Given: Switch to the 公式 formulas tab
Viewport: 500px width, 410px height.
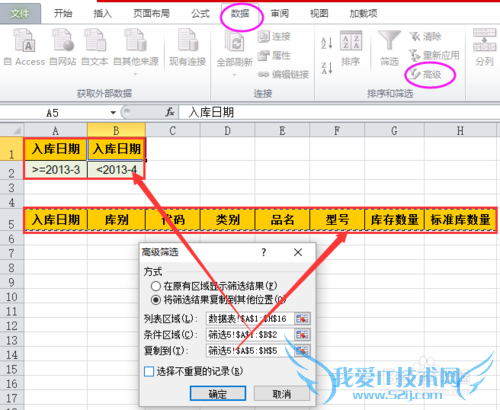Looking at the screenshot, I should (200, 13).
